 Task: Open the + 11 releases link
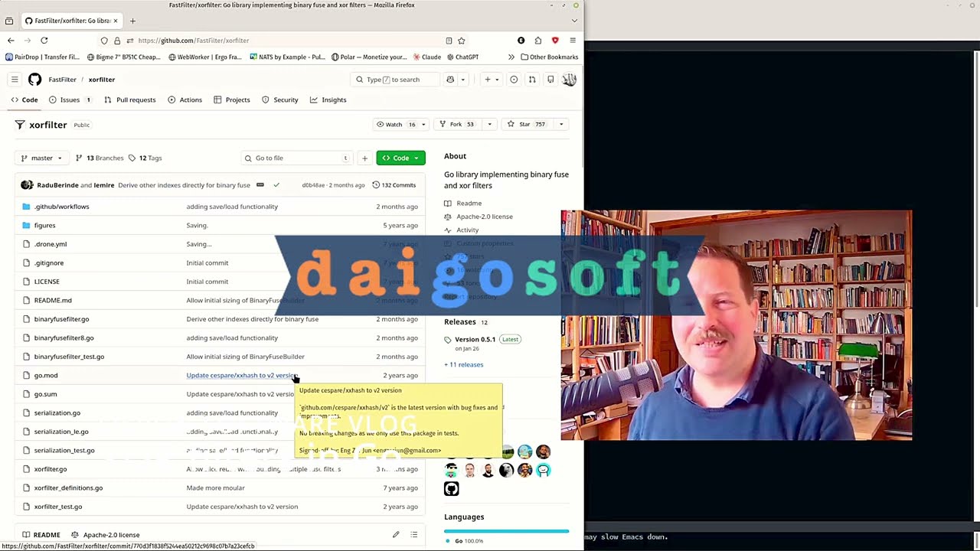464,365
